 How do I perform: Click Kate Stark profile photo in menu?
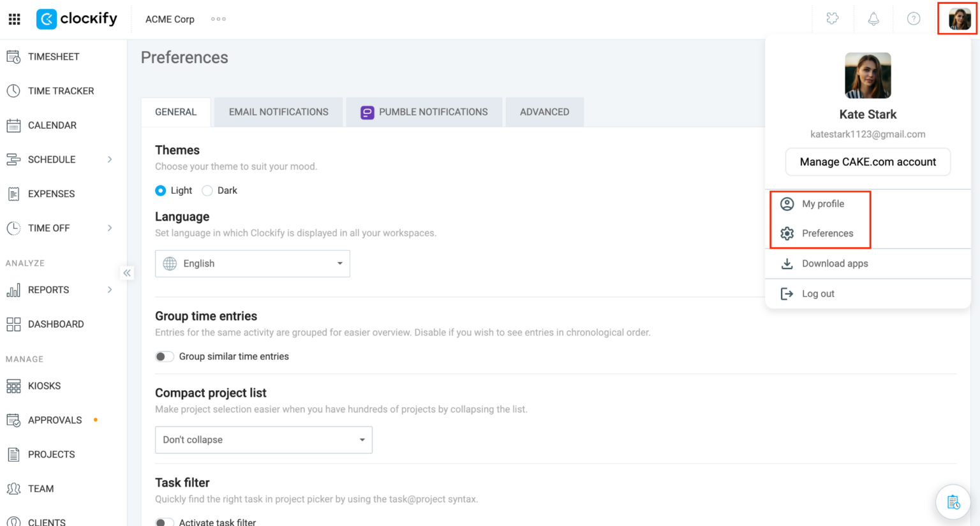[868, 75]
